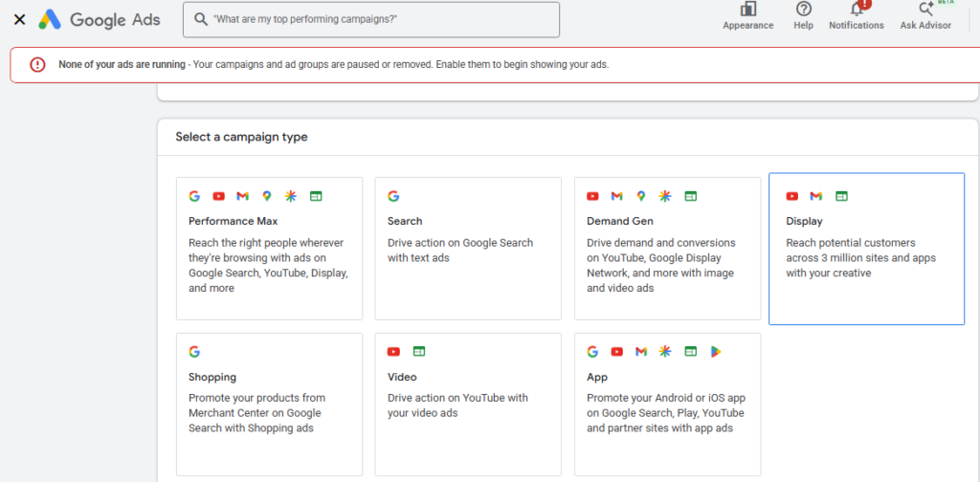Image resolution: width=980 pixels, height=482 pixels.
Task: Click YouTube icon in Demand Gen card
Action: coord(592,196)
